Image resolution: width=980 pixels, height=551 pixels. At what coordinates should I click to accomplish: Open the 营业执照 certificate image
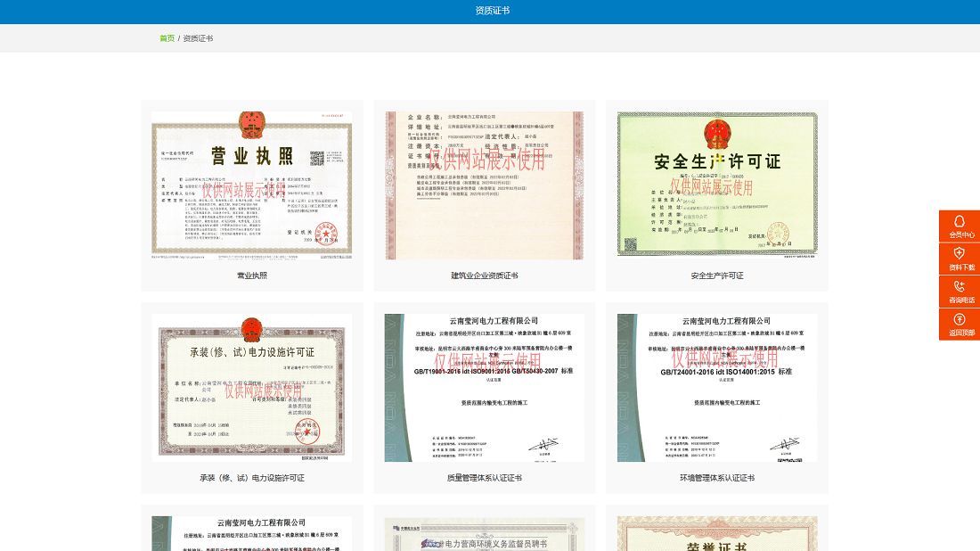252,185
